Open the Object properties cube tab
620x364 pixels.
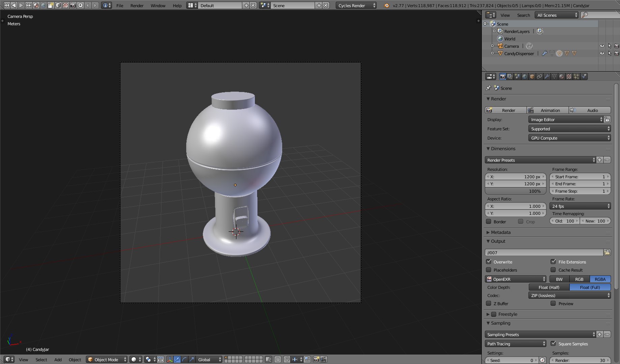(532, 77)
